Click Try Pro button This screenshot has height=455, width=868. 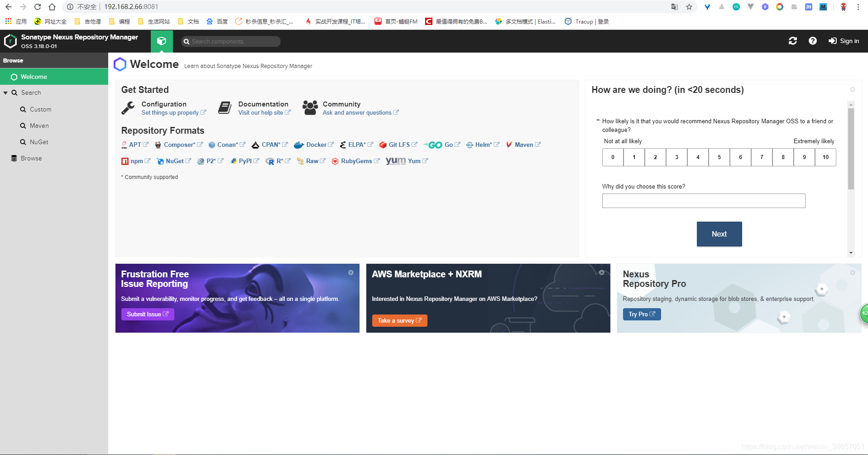642,314
